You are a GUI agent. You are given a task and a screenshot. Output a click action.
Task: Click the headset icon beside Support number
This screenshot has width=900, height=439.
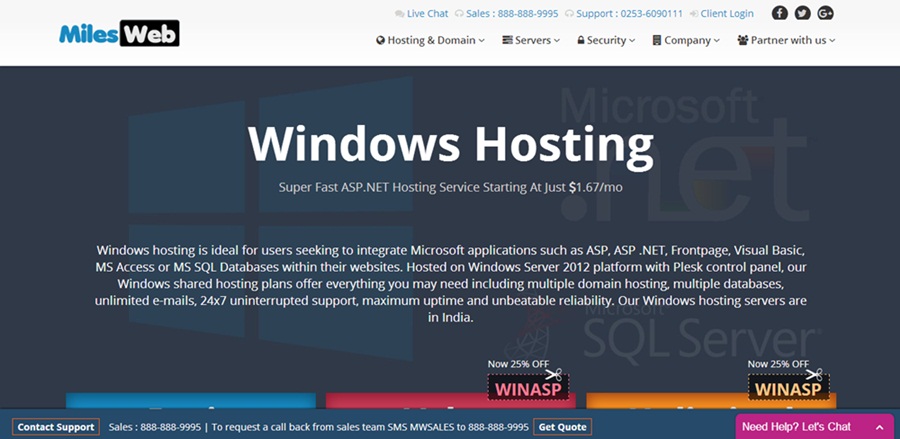pos(569,14)
